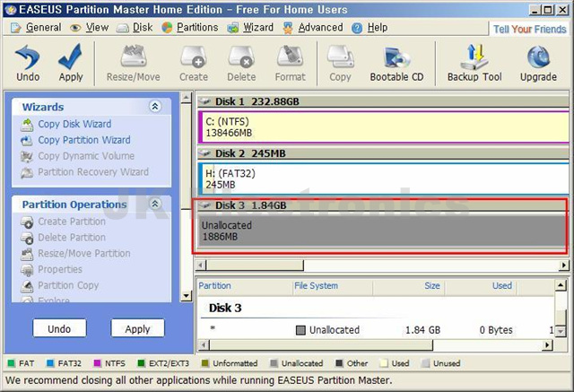
Task: Click partition list scroll down arrow
Action: tap(561, 331)
